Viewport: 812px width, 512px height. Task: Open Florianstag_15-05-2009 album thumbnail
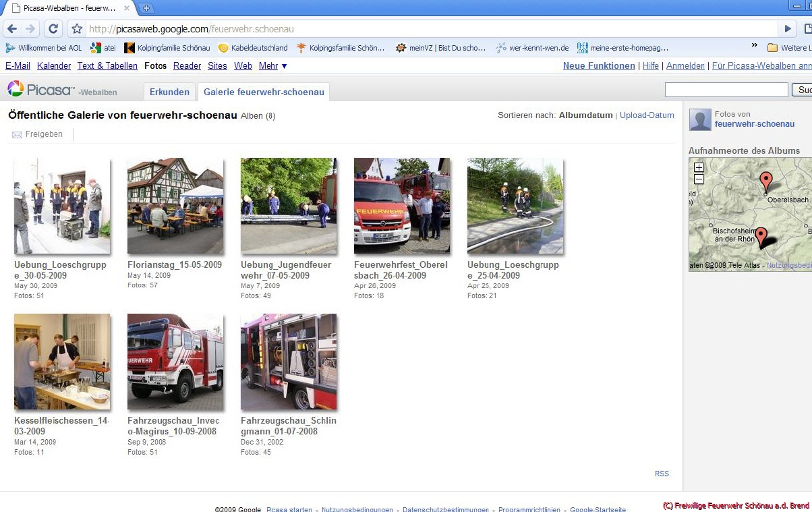tap(175, 206)
